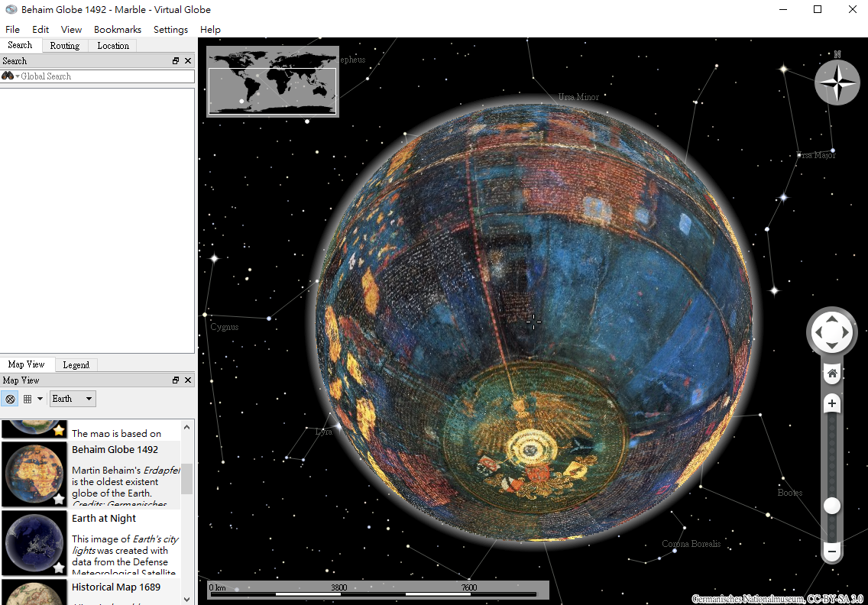Pan the globe left with the left arrow
The width and height of the screenshot is (868, 605).
[x=818, y=332]
